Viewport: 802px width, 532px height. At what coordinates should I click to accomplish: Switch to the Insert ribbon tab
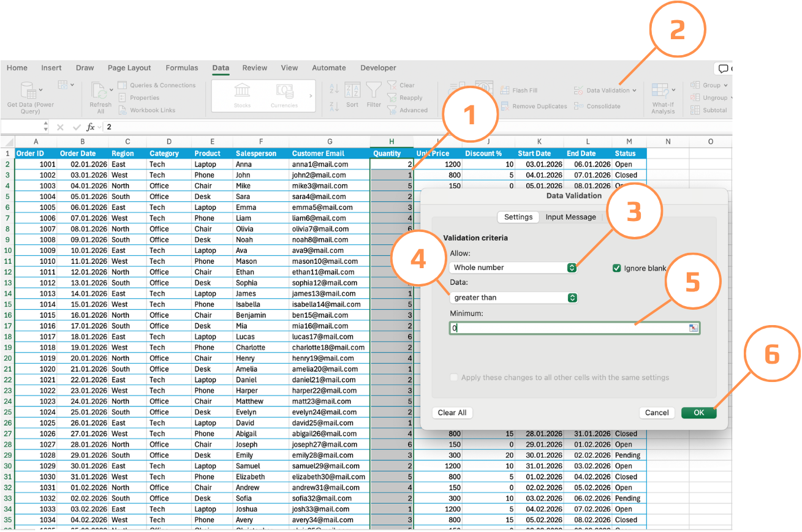point(51,68)
